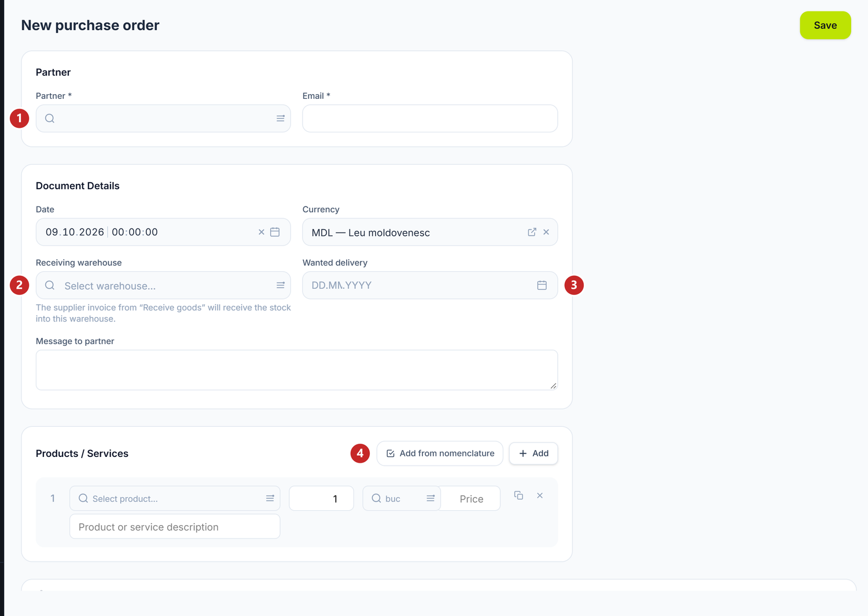Image resolution: width=868 pixels, height=616 pixels.
Task: Open the Select product list icon
Action: 270,498
